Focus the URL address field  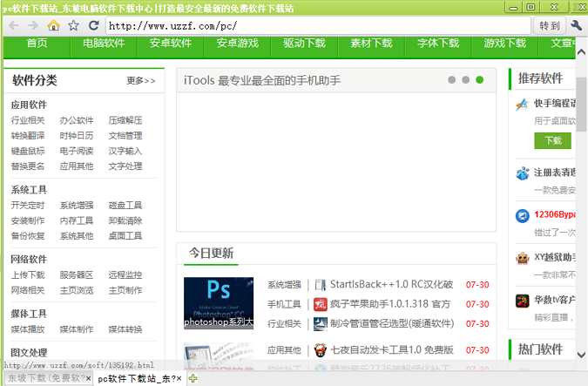click(x=318, y=25)
